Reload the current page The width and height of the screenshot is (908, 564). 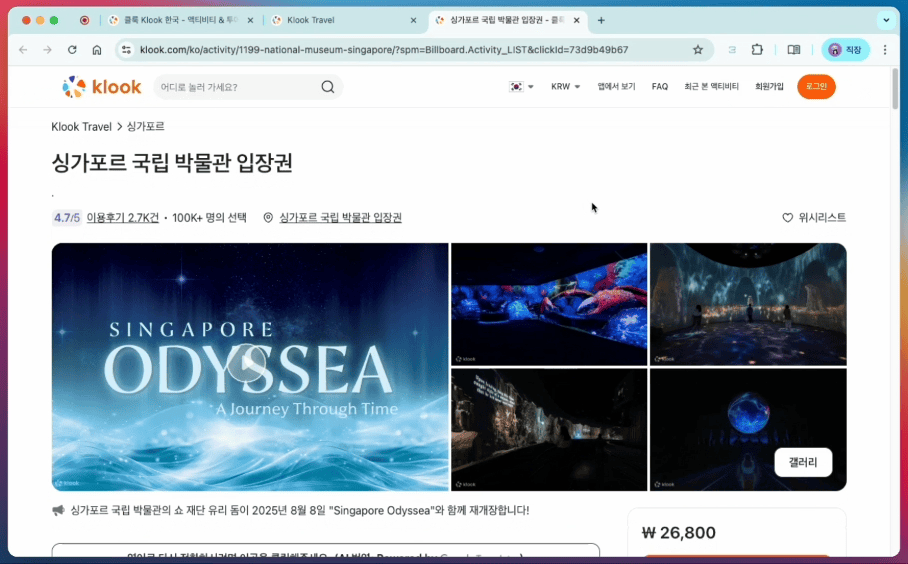click(72, 50)
